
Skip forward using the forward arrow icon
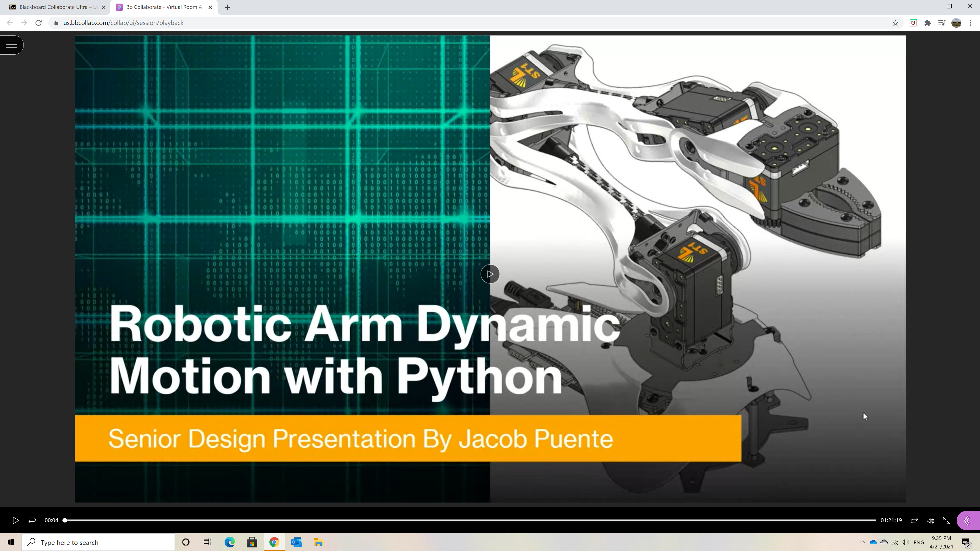point(914,520)
